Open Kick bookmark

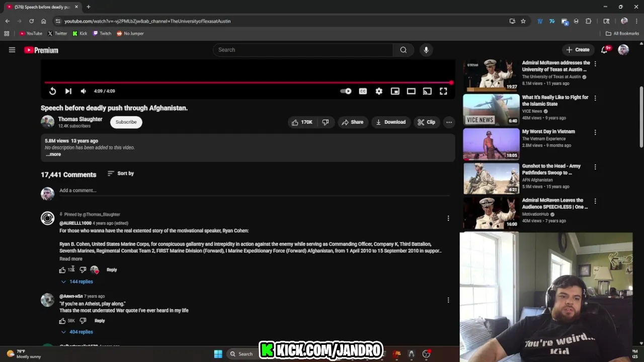click(80, 34)
